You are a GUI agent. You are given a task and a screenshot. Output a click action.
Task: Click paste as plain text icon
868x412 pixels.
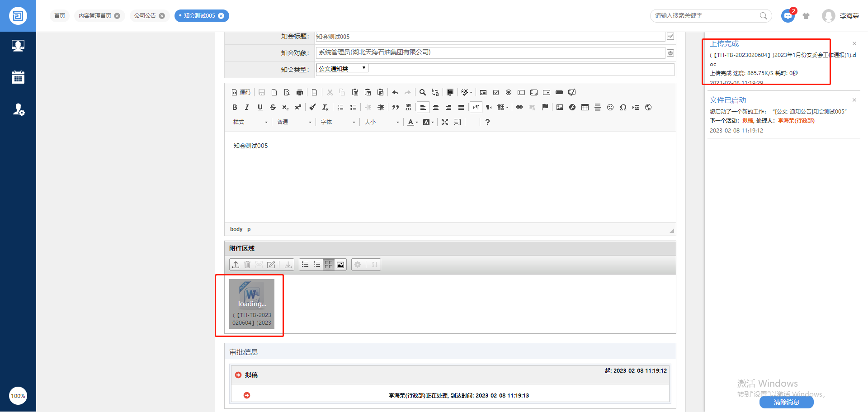(368, 92)
